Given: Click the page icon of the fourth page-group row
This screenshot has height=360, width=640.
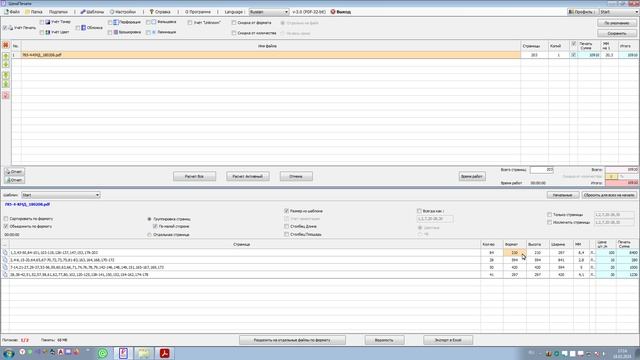Looking at the screenshot, I should [x=5, y=275].
